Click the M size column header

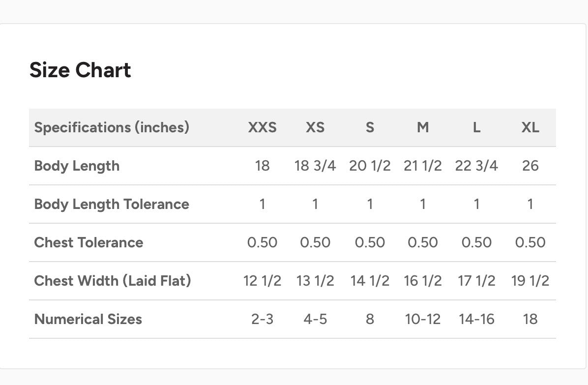coord(423,127)
